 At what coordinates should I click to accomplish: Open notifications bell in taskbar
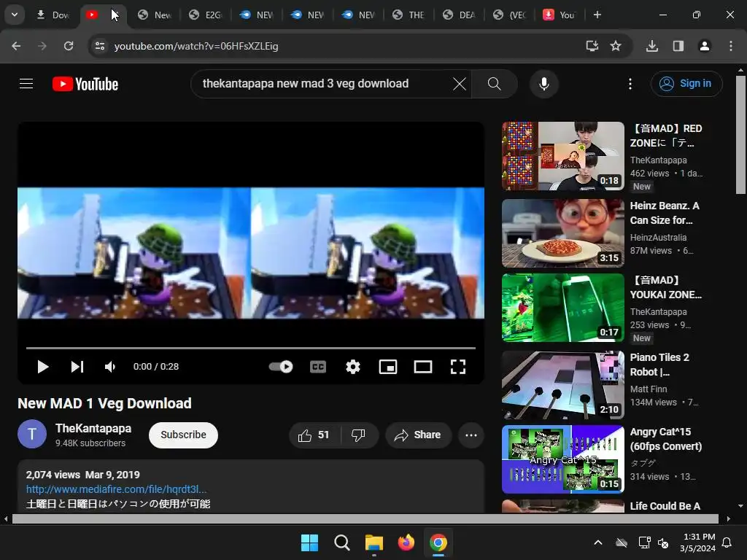(727, 542)
